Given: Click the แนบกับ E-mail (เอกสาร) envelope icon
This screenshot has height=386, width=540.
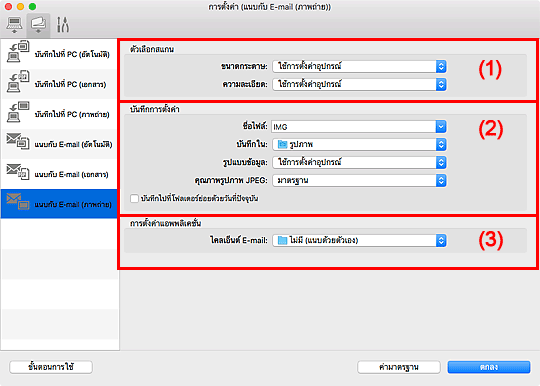Looking at the screenshot, I should click(x=18, y=171).
